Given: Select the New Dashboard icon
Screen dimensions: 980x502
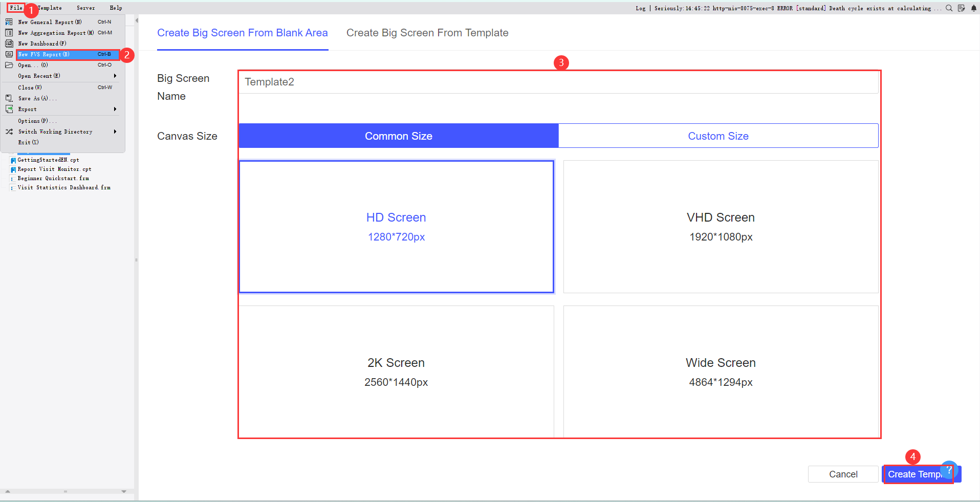Looking at the screenshot, I should [x=9, y=43].
